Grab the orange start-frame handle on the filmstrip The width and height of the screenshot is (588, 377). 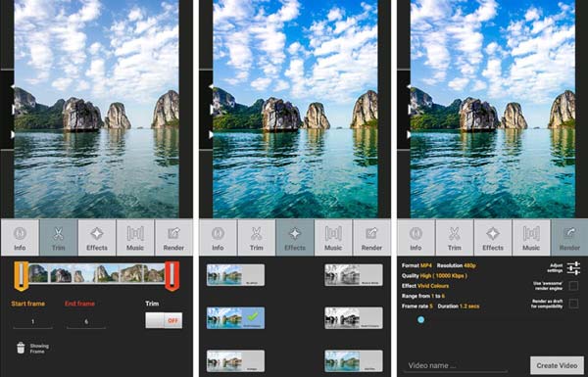tap(22, 276)
